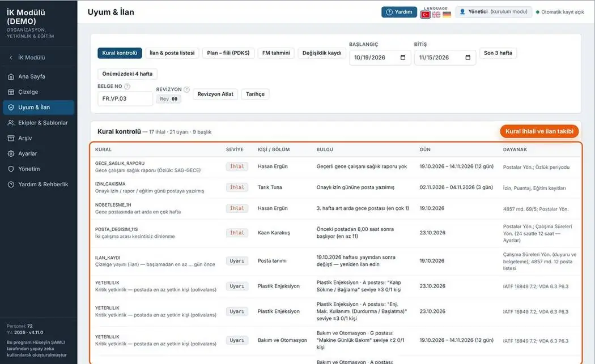Image resolution: width=595 pixels, height=364 pixels.
Task: Click the help icon beside Revizyon
Action: (x=186, y=89)
